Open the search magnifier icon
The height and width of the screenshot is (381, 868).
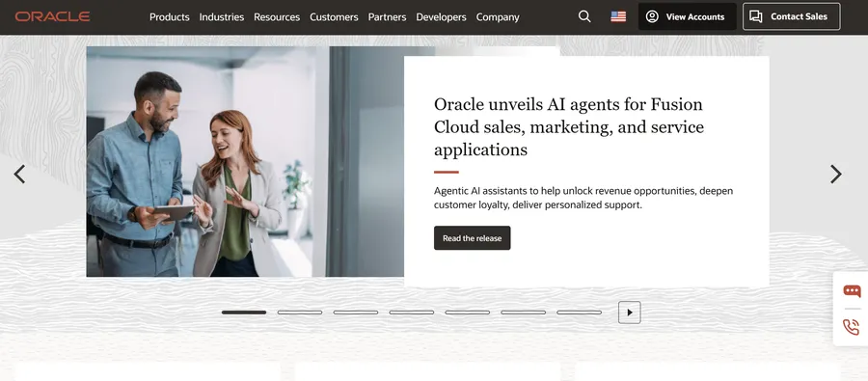coord(584,16)
